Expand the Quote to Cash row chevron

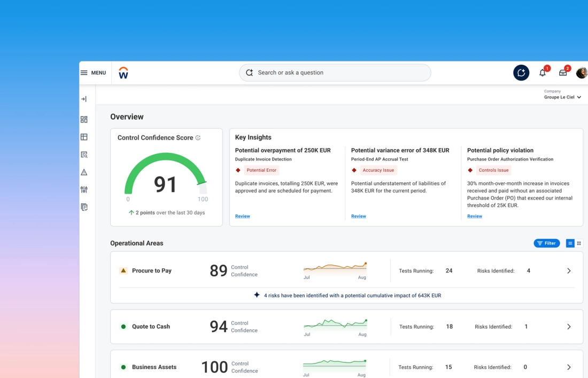[x=569, y=327]
